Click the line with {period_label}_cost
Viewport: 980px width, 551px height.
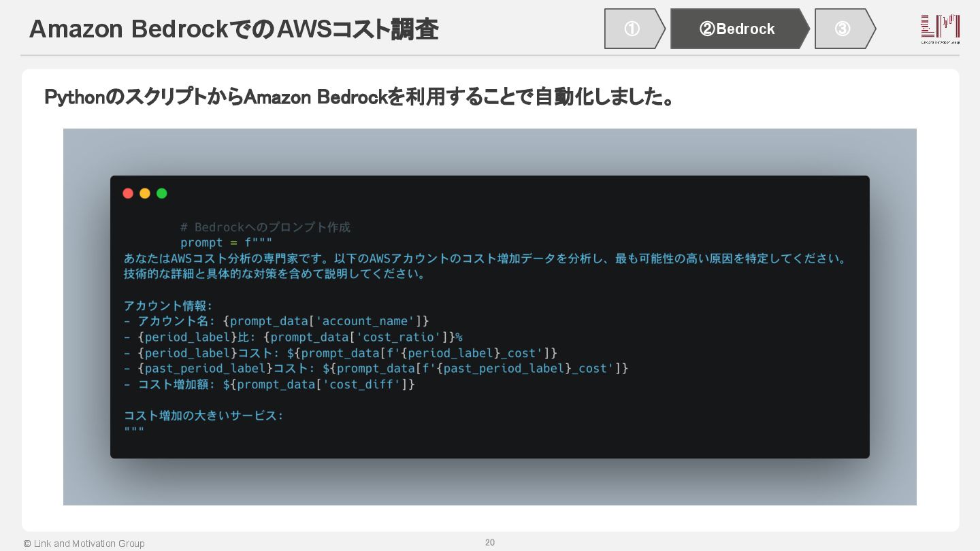pyautogui.click(x=340, y=352)
